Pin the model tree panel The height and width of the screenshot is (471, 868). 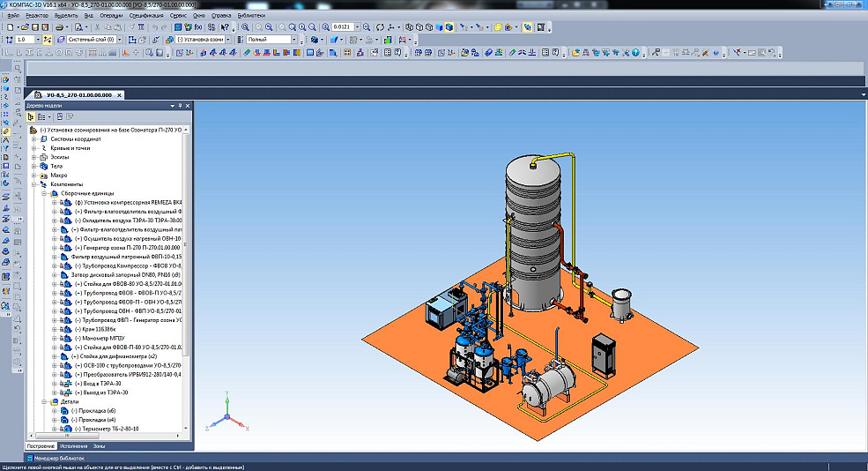[x=181, y=105]
